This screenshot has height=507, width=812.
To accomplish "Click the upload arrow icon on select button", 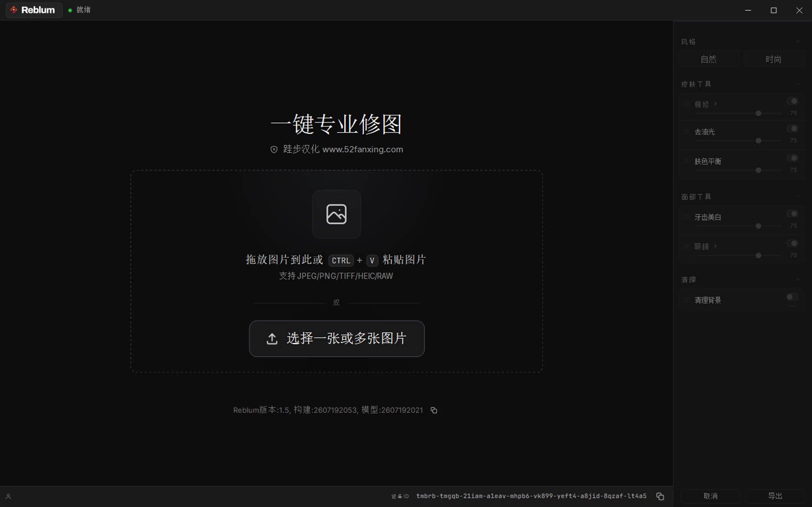I will 272,339.
